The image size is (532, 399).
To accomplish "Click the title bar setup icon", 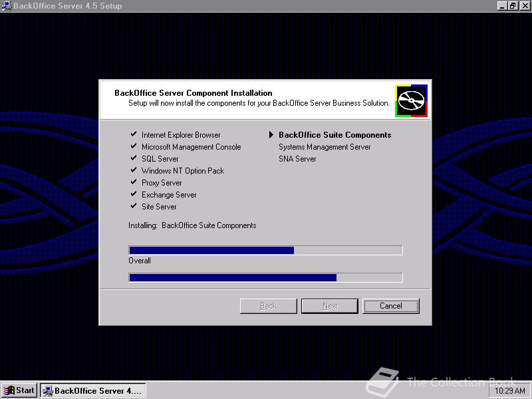I will (x=7, y=6).
